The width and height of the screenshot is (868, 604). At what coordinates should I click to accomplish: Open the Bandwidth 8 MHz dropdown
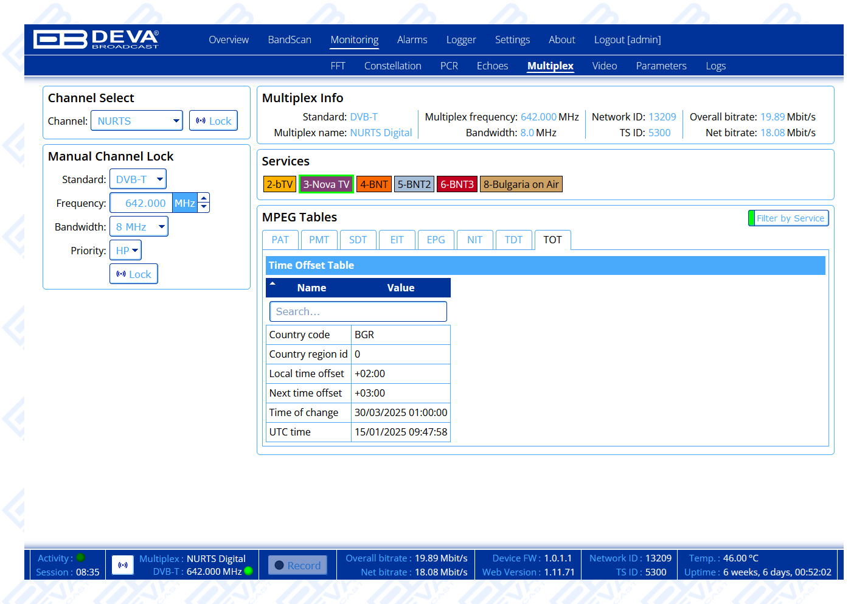(139, 227)
